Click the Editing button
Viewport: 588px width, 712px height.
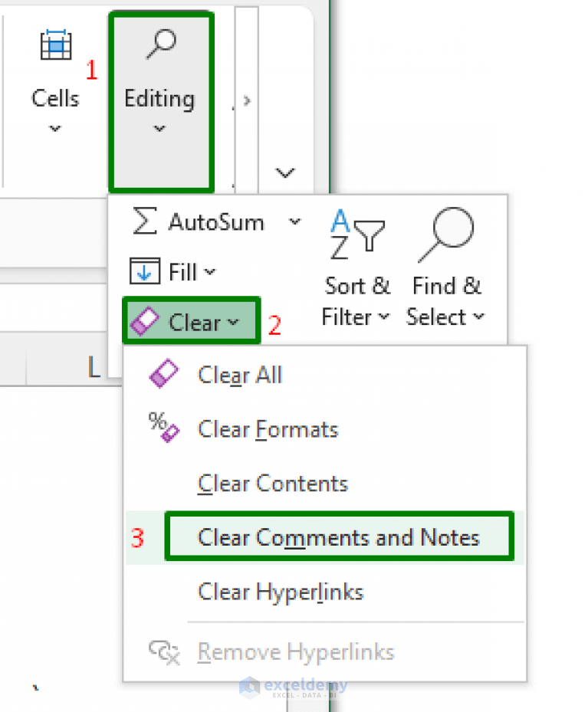tap(160, 98)
